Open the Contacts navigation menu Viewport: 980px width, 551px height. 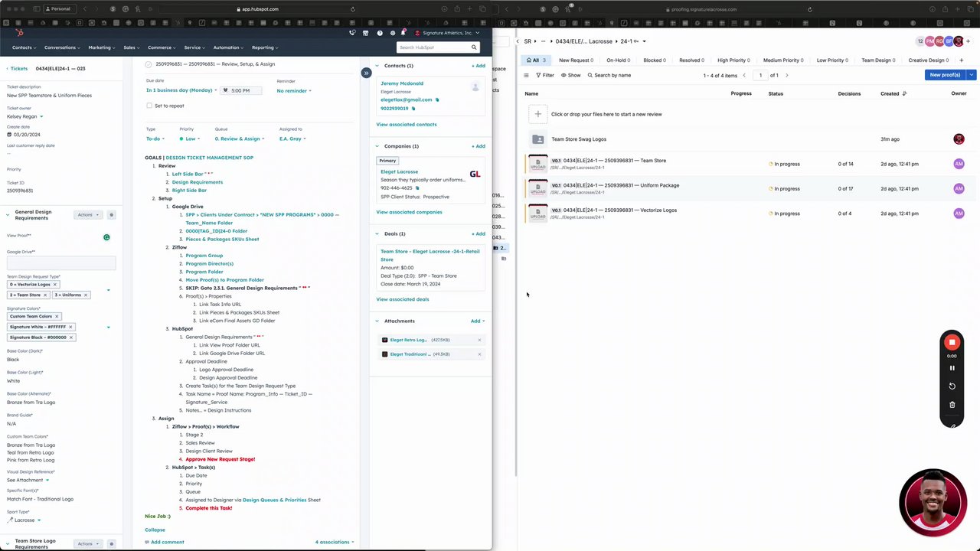point(24,47)
